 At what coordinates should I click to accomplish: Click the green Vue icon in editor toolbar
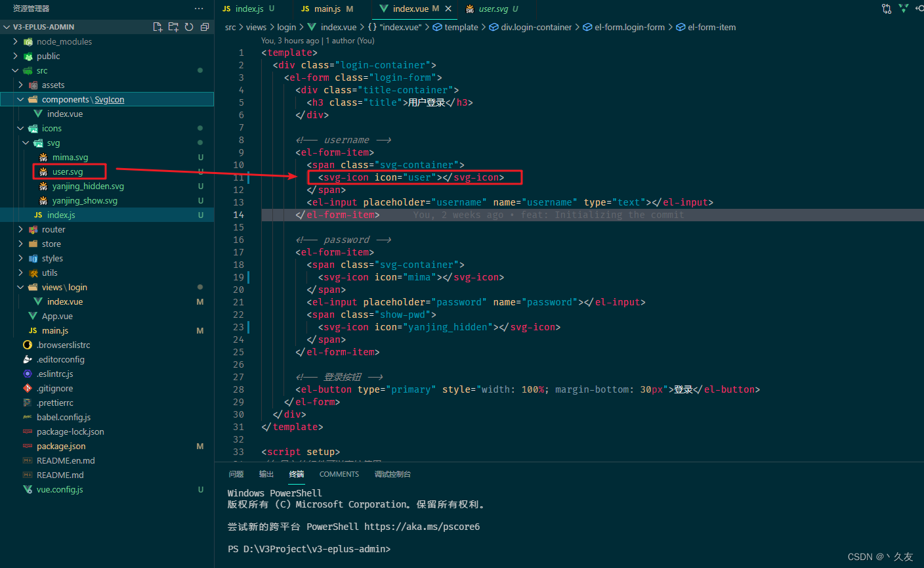[904, 9]
